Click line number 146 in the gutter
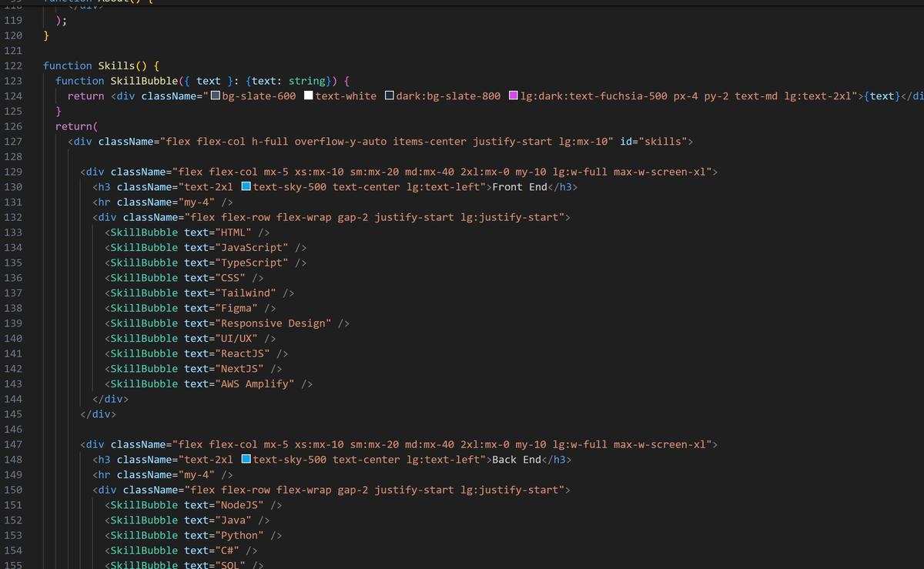The height and width of the screenshot is (569, 924). click(x=13, y=430)
